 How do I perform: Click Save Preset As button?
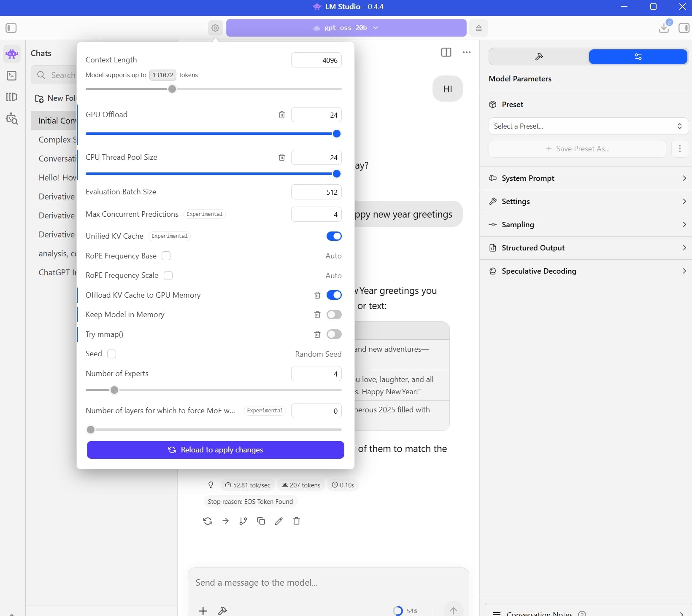[577, 149]
